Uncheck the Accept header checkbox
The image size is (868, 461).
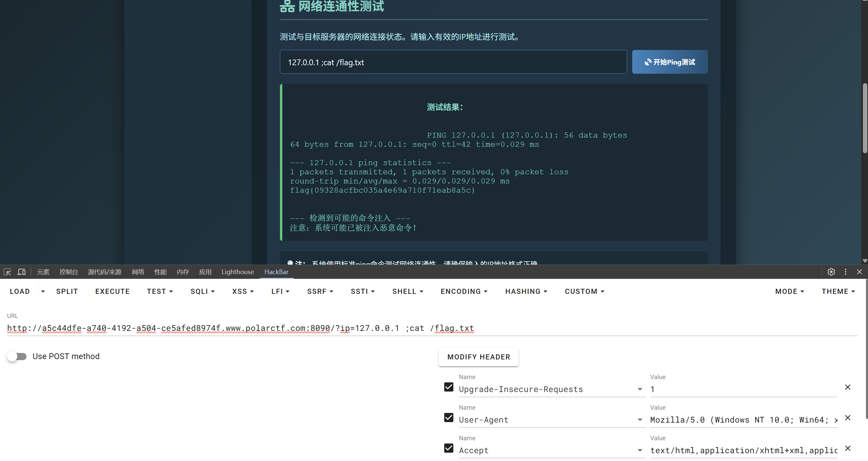pos(448,448)
